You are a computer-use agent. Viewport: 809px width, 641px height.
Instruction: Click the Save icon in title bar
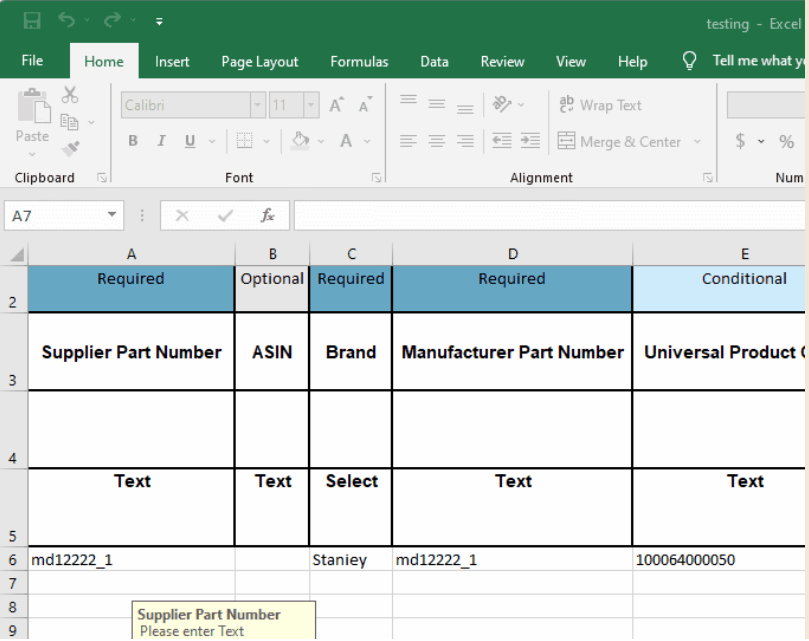click(32, 21)
